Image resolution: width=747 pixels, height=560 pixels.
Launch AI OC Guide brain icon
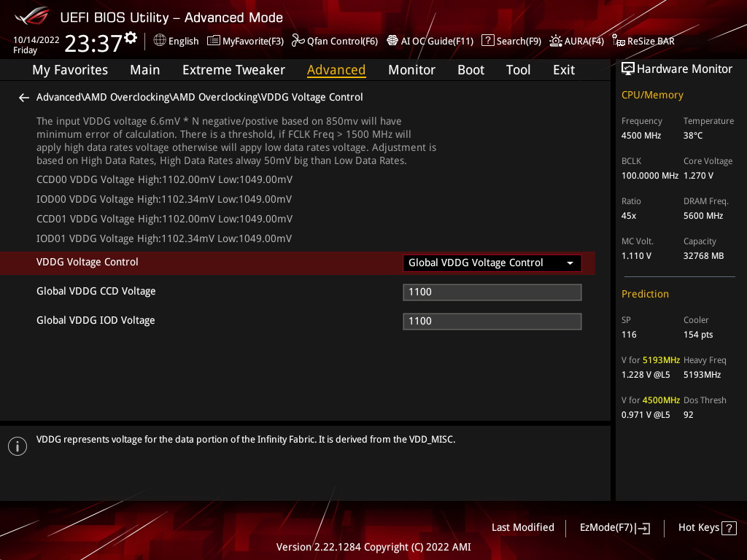(x=392, y=41)
